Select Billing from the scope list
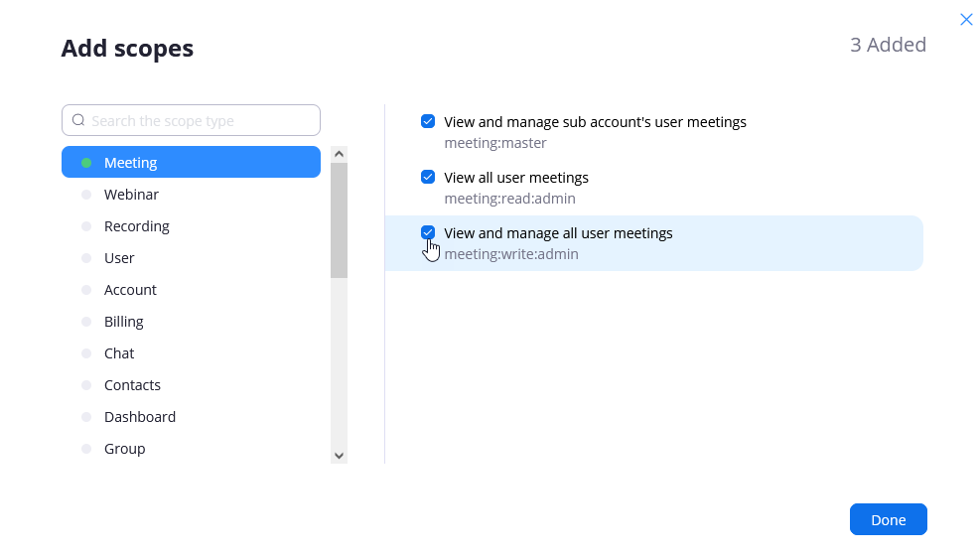The height and width of the screenshot is (557, 980). click(x=123, y=322)
